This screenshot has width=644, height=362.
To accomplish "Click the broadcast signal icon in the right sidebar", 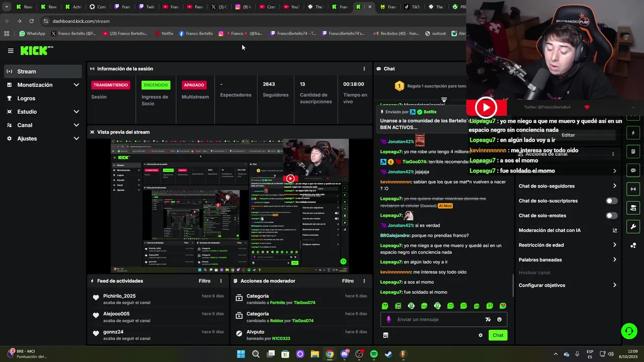I will (x=633, y=189).
